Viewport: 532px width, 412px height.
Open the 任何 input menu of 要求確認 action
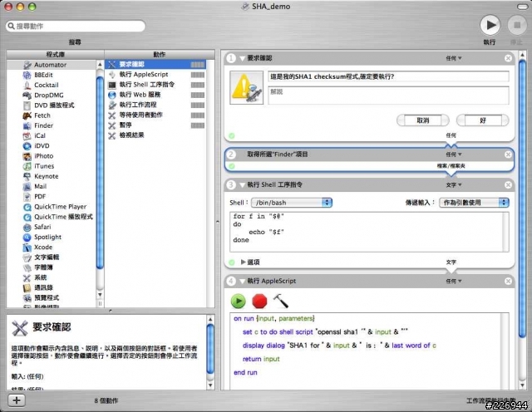tap(454, 58)
